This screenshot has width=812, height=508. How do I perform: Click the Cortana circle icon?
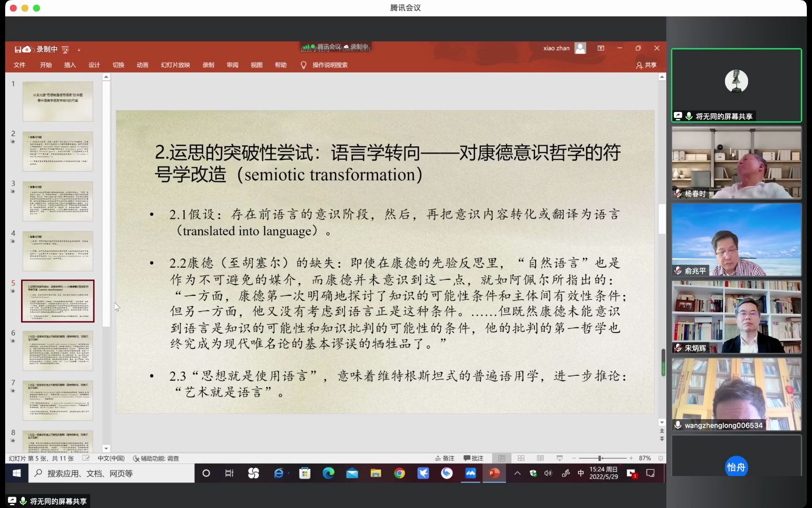(x=206, y=473)
